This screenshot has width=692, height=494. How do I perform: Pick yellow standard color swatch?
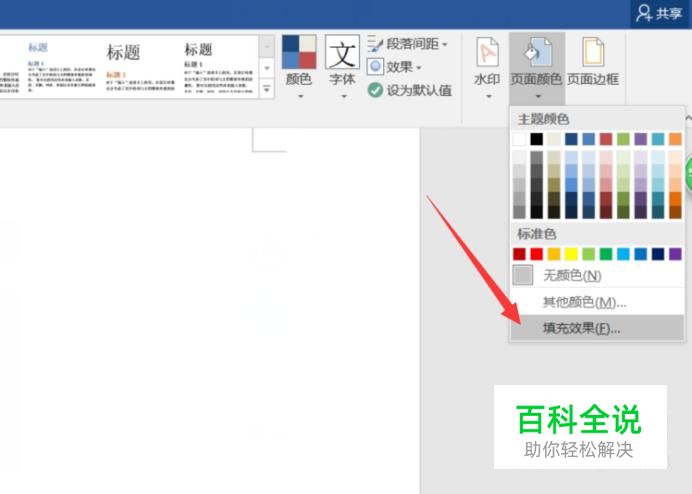571,254
